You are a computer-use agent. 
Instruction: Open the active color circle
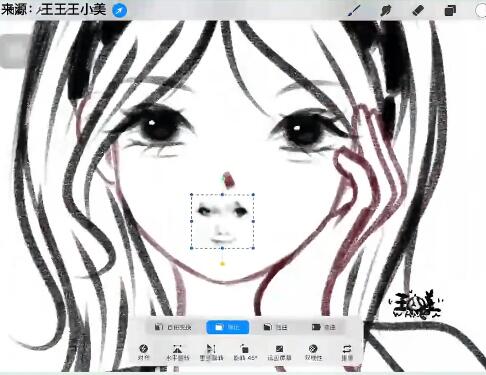point(481,11)
